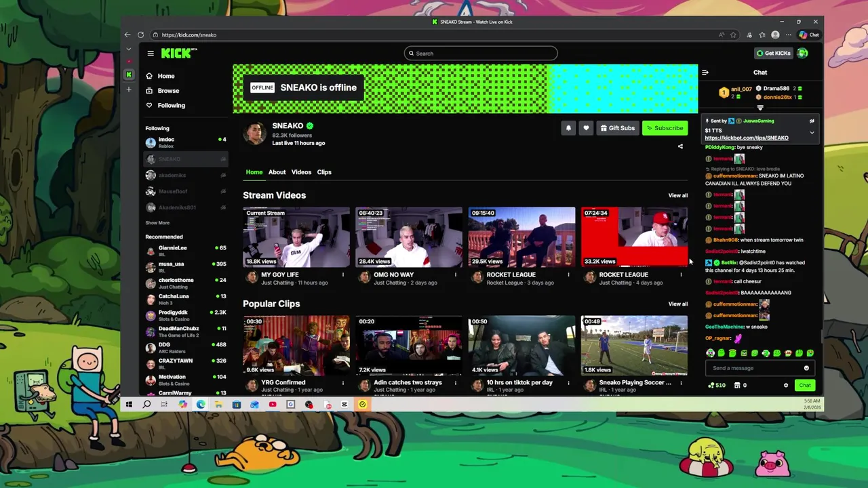Screen dimensions: 868x488
Task: Click the share icon below Subscribe
Action: tap(680, 146)
